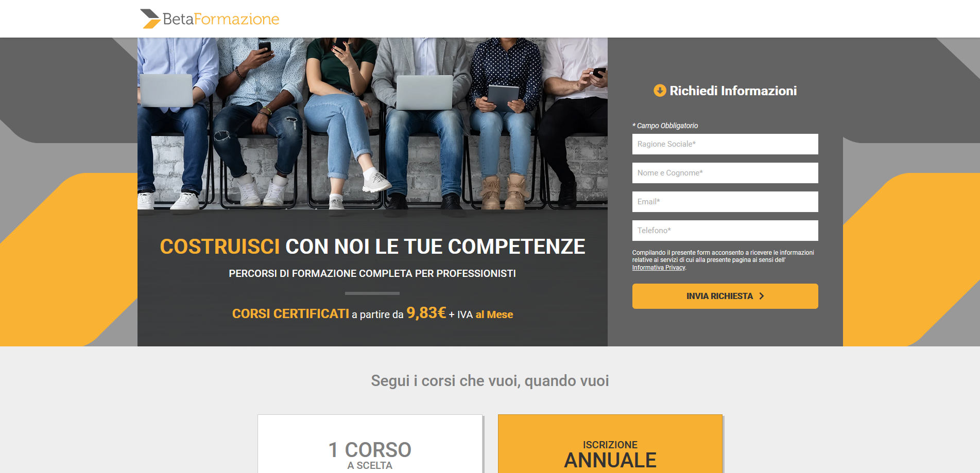Viewport: 980px width, 473px height.
Task: Click the 9,83€ price text
Action: click(426, 312)
